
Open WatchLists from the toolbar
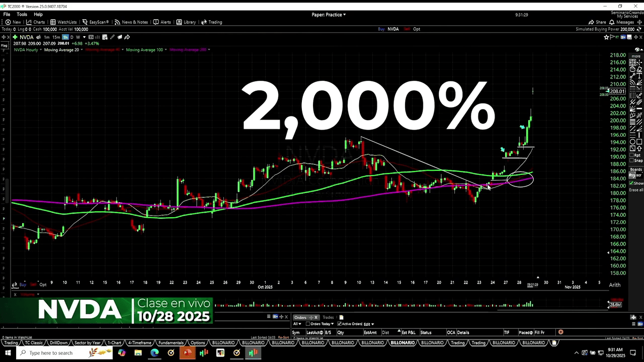[x=63, y=22]
